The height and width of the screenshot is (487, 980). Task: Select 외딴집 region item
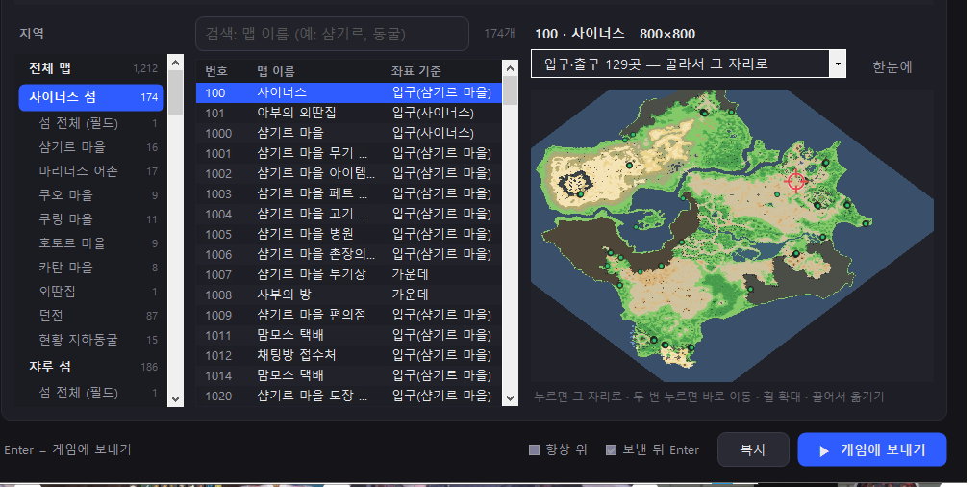tap(92, 292)
